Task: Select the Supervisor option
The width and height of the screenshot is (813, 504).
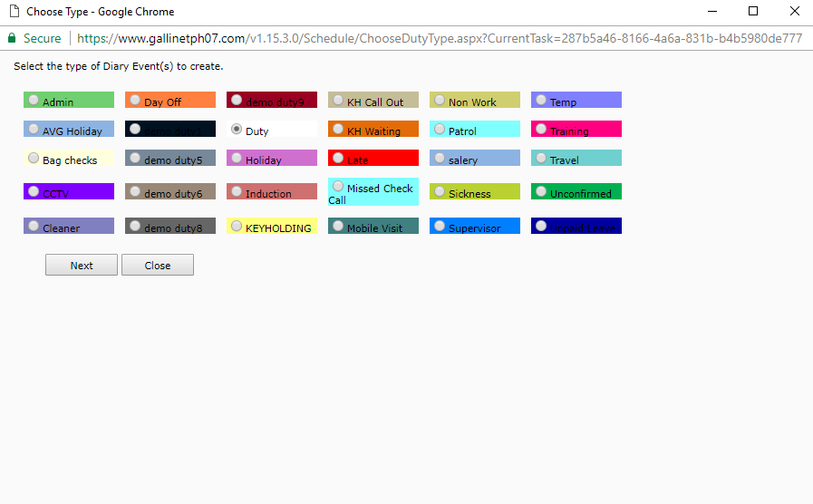Action: point(440,227)
